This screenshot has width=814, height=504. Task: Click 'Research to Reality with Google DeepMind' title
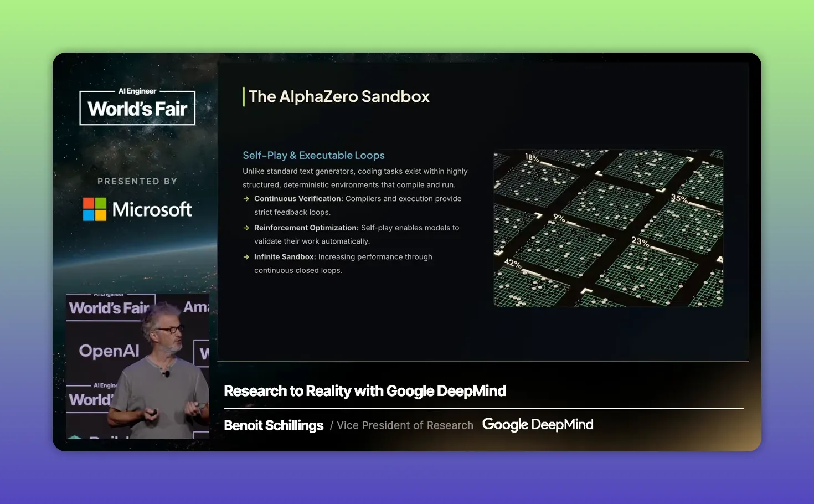click(365, 391)
